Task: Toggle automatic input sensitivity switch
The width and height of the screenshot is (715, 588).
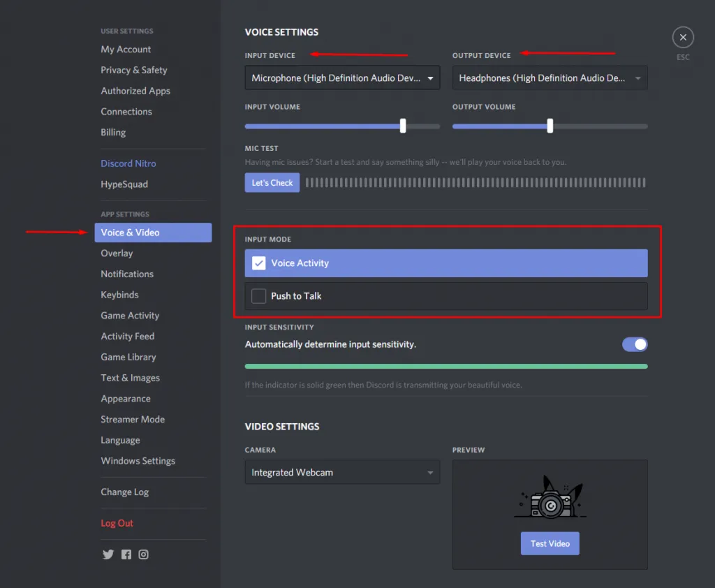Action: click(635, 344)
